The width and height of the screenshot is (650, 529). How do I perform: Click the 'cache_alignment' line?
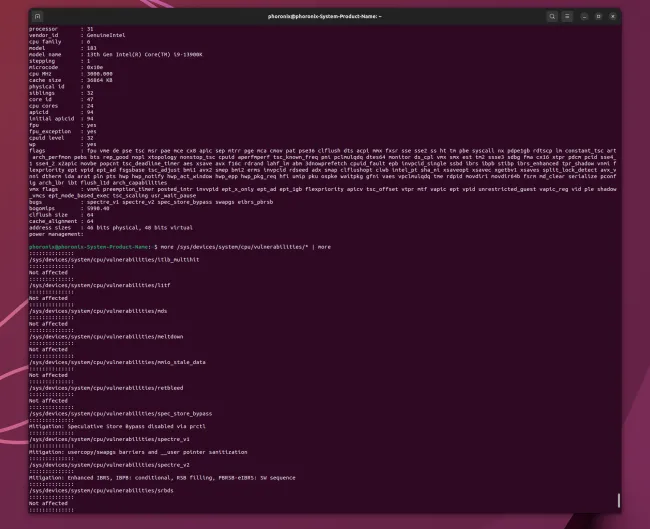pos(61,221)
